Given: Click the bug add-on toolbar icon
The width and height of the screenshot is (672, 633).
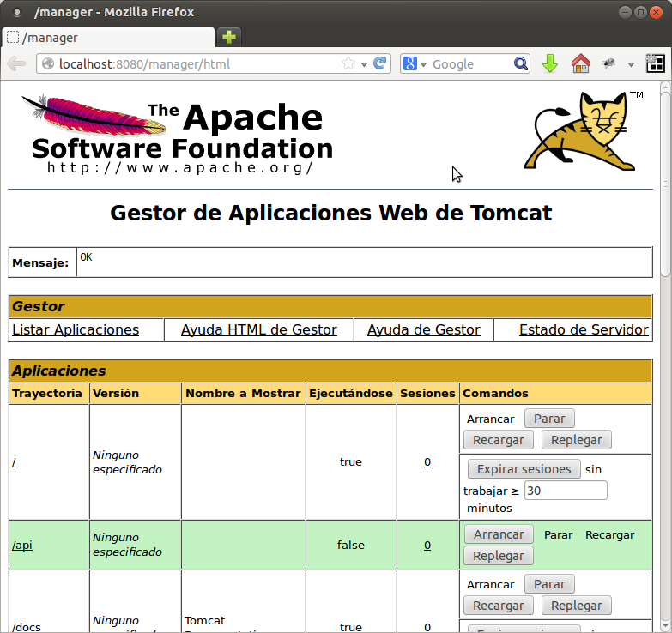Looking at the screenshot, I should pos(608,63).
